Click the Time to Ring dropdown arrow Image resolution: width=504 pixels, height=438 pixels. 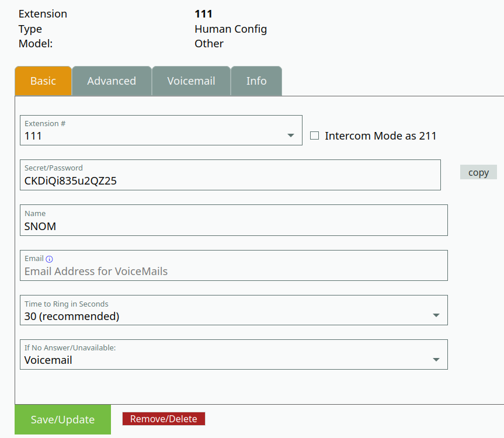pyautogui.click(x=436, y=316)
